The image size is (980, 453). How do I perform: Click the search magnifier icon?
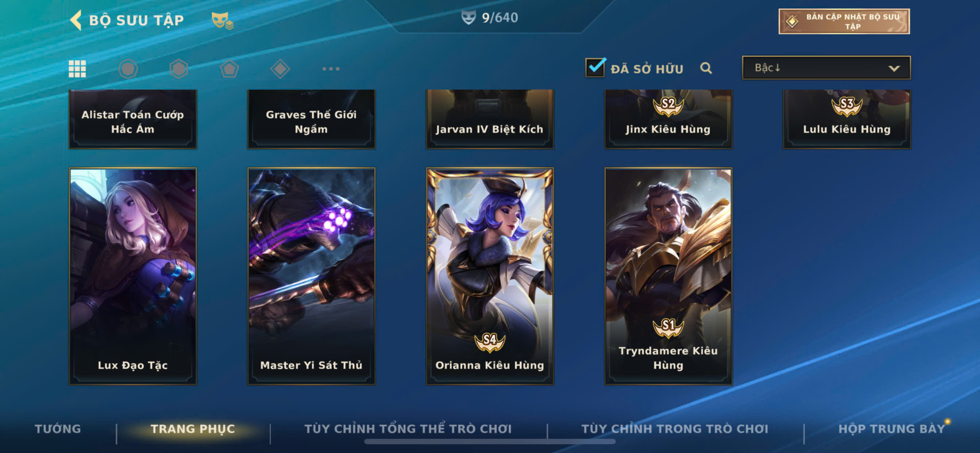706,68
